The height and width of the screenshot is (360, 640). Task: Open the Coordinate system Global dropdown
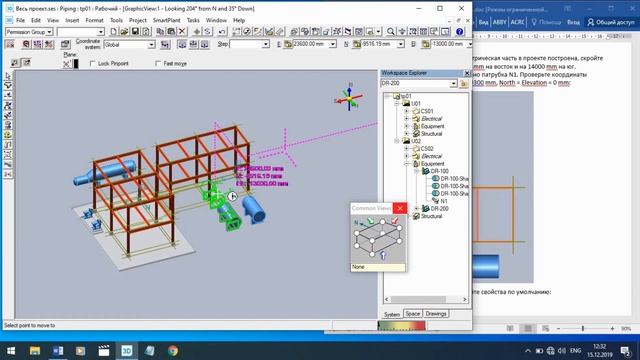(x=151, y=44)
